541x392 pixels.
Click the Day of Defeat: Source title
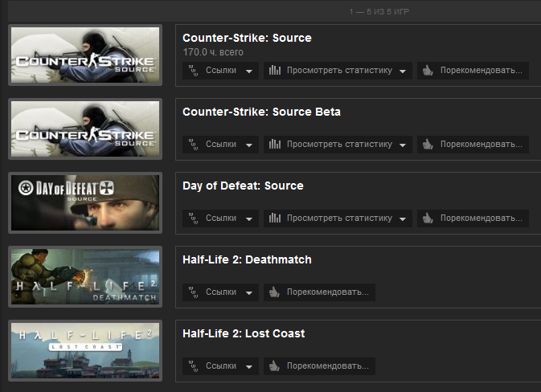[244, 186]
